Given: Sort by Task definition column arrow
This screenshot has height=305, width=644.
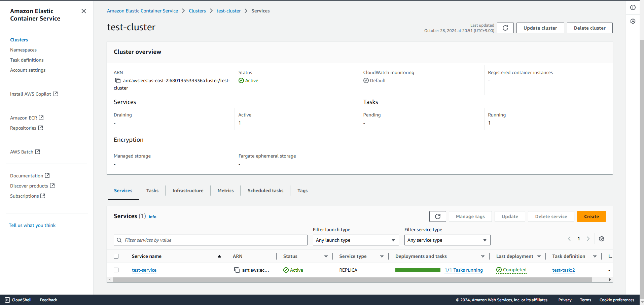Looking at the screenshot, I should pos(595,256).
